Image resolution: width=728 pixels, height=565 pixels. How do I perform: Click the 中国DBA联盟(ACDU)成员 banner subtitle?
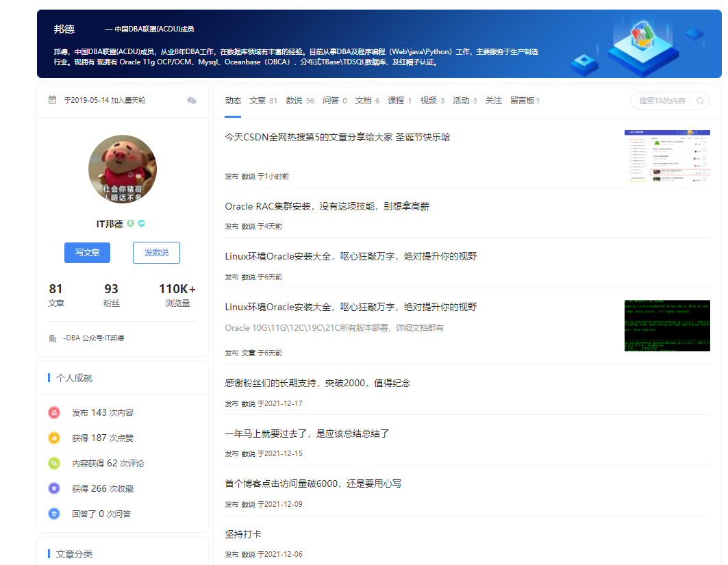pos(154,29)
